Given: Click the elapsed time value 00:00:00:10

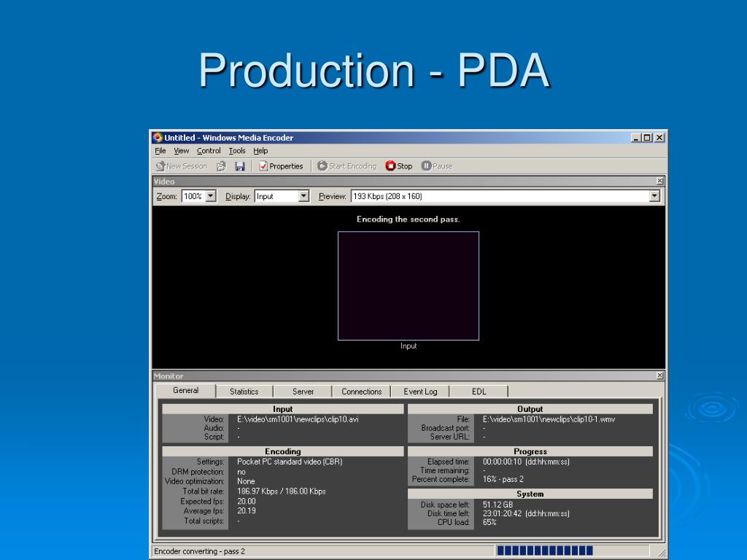Looking at the screenshot, I should click(526, 462).
